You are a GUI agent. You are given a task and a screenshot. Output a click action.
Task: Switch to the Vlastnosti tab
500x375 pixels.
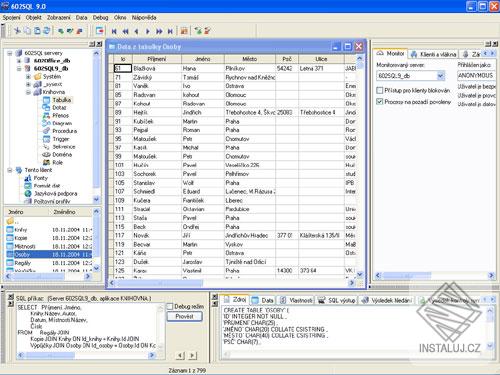click(295, 300)
